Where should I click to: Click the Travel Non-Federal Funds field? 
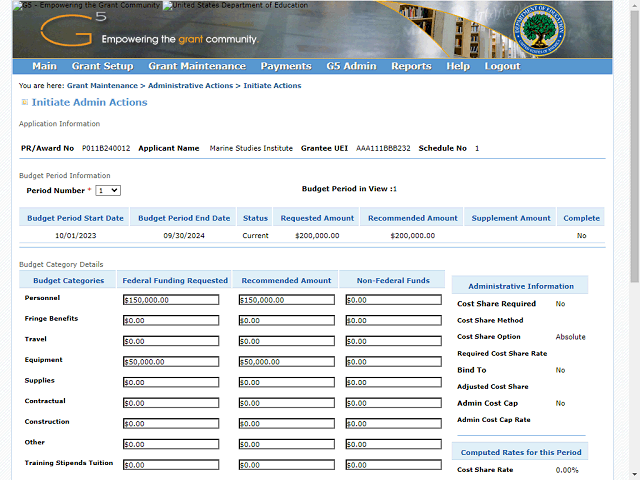click(x=393, y=341)
